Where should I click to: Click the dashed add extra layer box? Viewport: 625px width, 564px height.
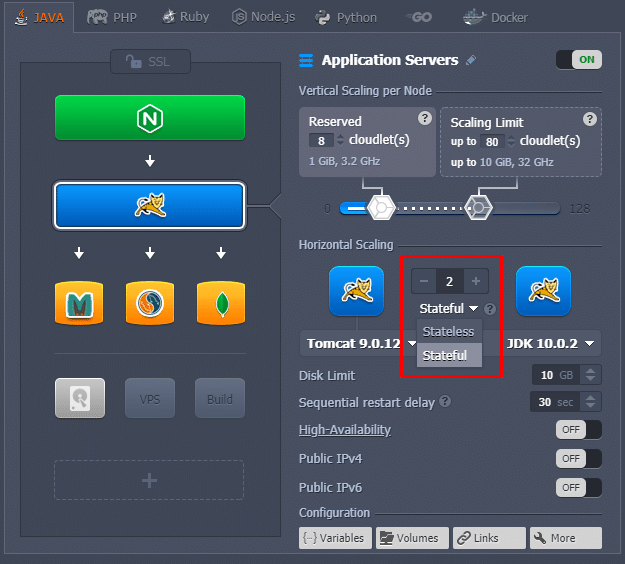pos(149,480)
